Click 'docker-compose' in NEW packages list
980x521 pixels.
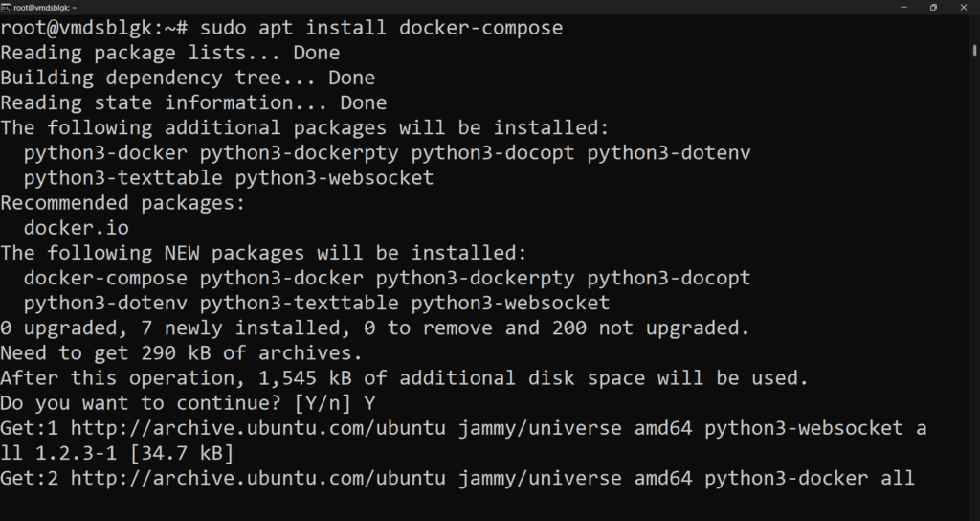(105, 278)
